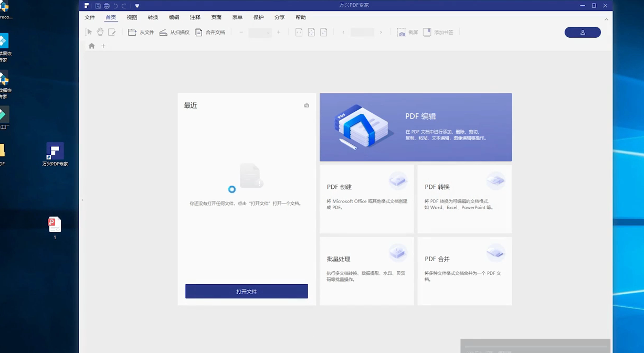
Task: Switch to the 注释 tab
Action: 195,17
